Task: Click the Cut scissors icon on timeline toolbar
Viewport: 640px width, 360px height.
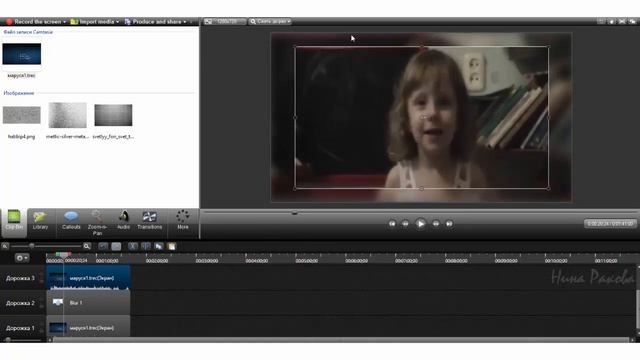Action: coord(133,246)
